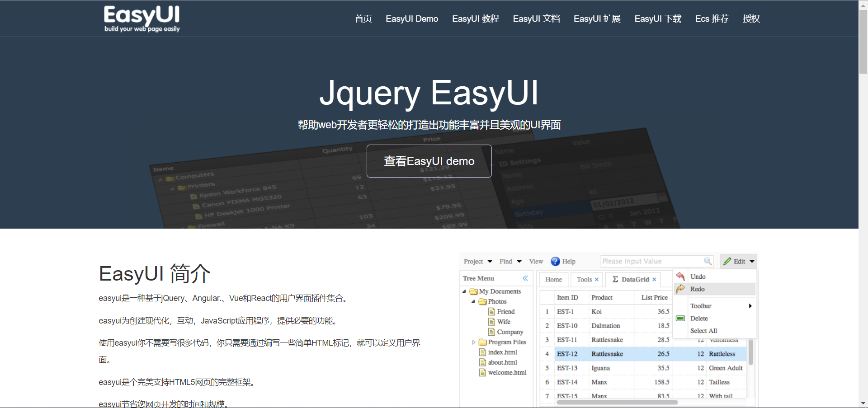
Task: Choose Undo from the Edit menu
Action: pos(715,277)
